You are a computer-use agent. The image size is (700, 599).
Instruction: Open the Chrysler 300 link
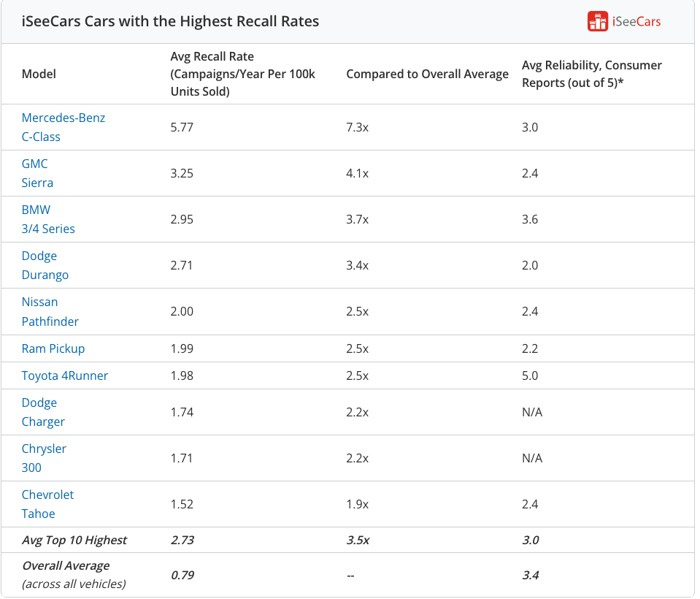pyautogui.click(x=44, y=458)
